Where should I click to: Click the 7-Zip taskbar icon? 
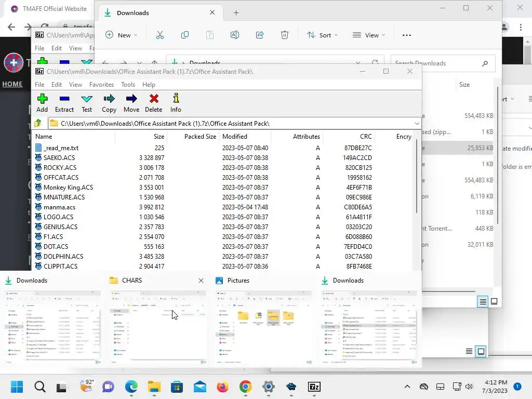point(314,387)
